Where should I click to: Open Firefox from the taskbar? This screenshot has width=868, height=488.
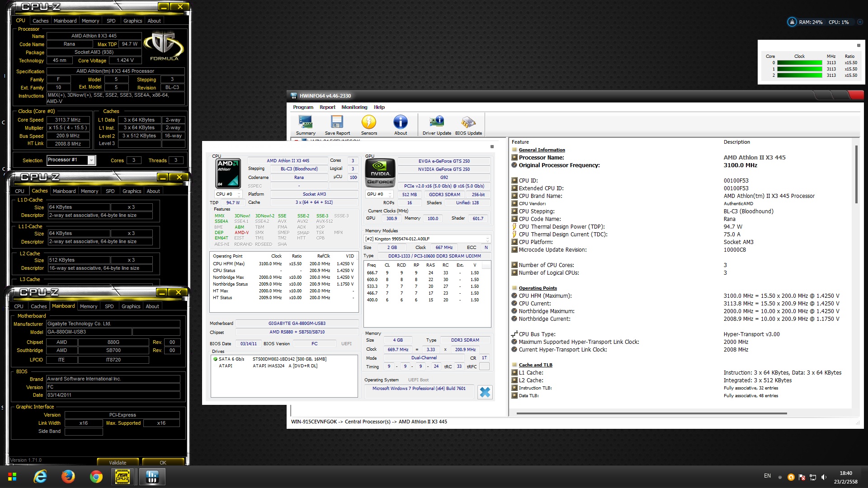[x=68, y=477]
